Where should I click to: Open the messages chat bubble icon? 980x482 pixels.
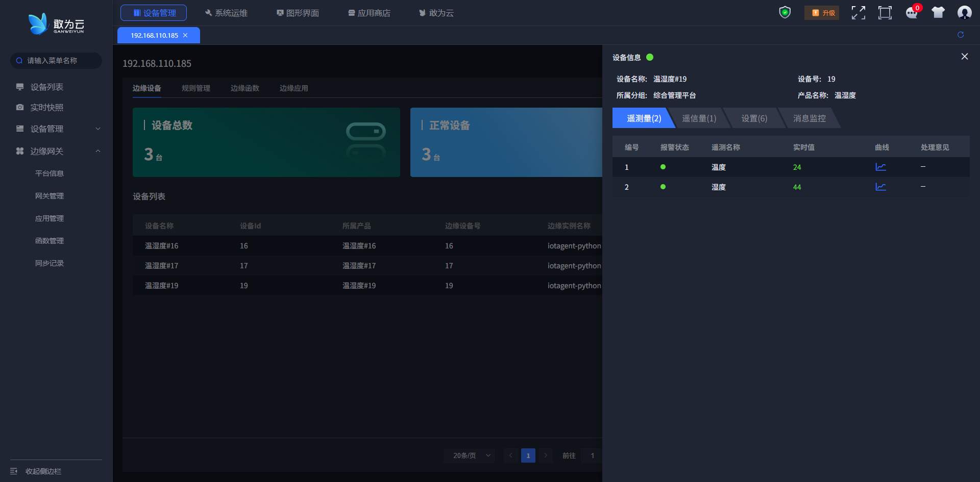[912, 13]
